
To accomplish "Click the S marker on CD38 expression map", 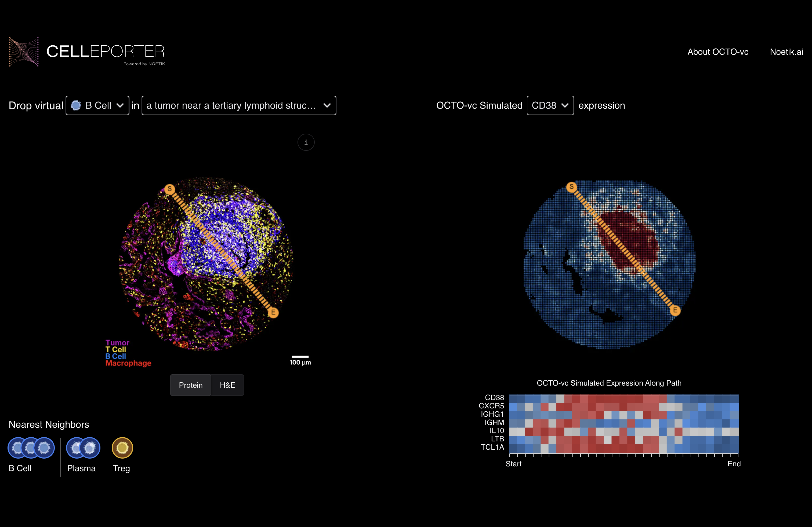I will 571,187.
